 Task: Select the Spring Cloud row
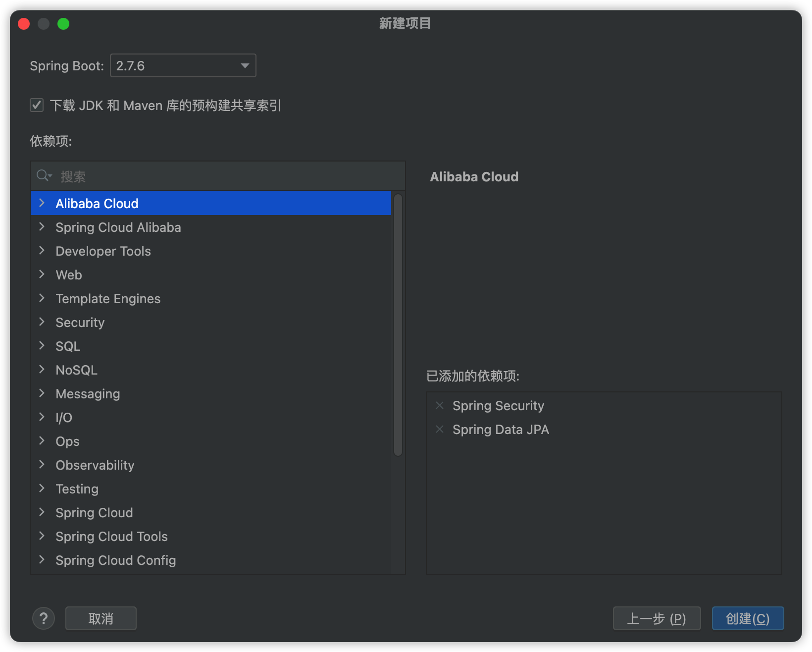(211, 512)
